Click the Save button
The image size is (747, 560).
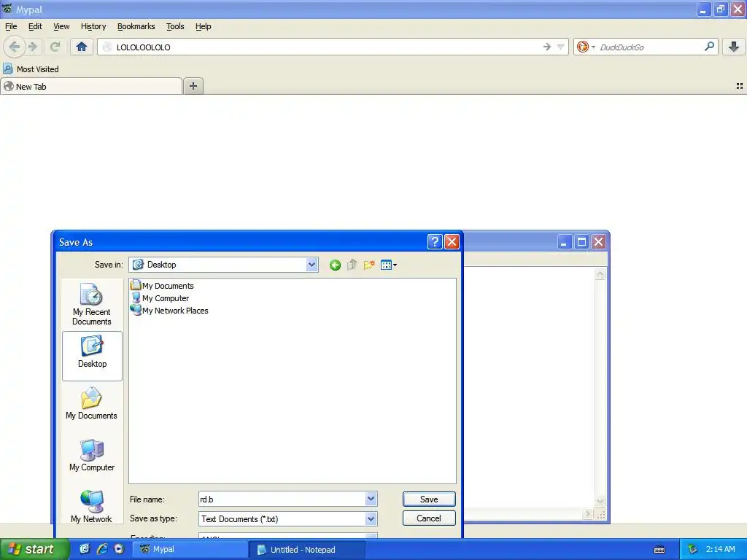(429, 499)
